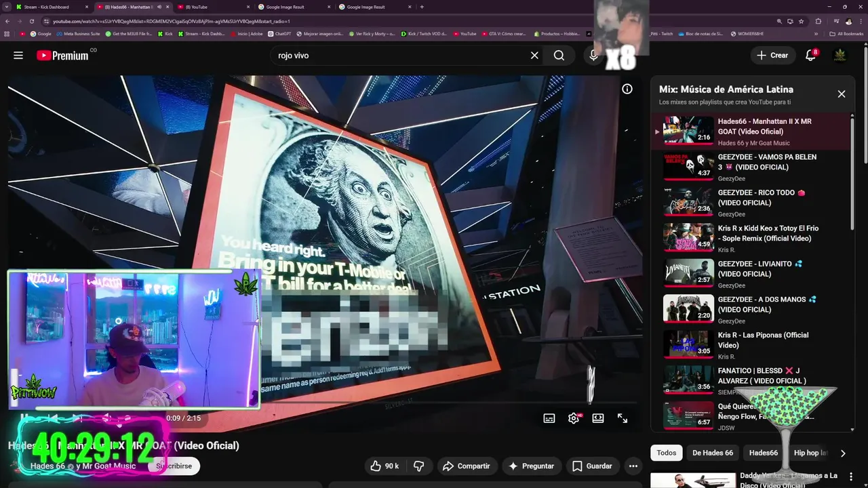Open player settings gear
Image resolution: width=868 pixels, height=488 pixels.
[x=574, y=418]
